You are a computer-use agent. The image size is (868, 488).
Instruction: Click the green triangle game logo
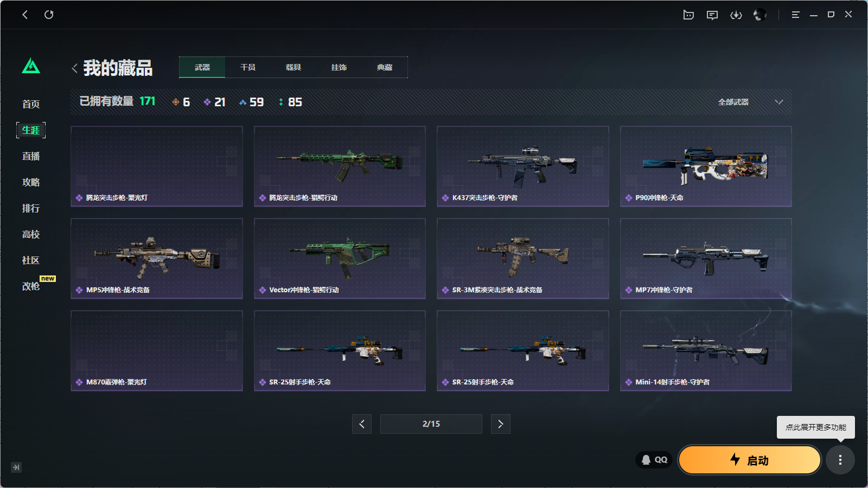pyautogui.click(x=31, y=66)
